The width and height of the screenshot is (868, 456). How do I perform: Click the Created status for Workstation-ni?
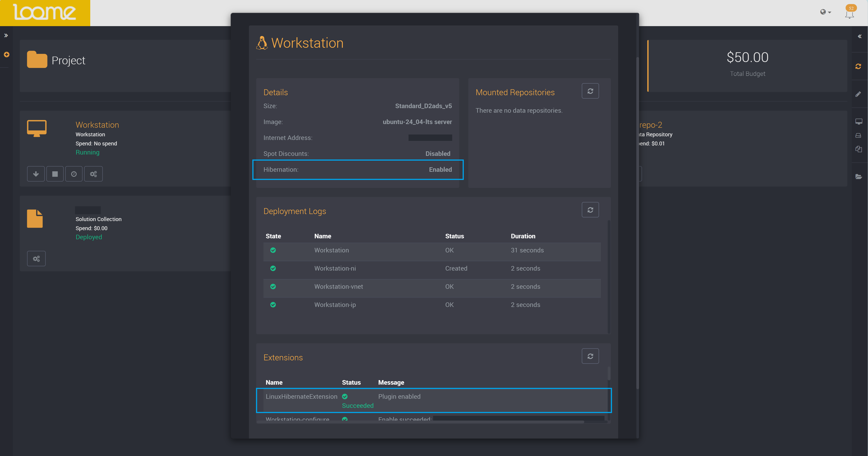coord(456,268)
